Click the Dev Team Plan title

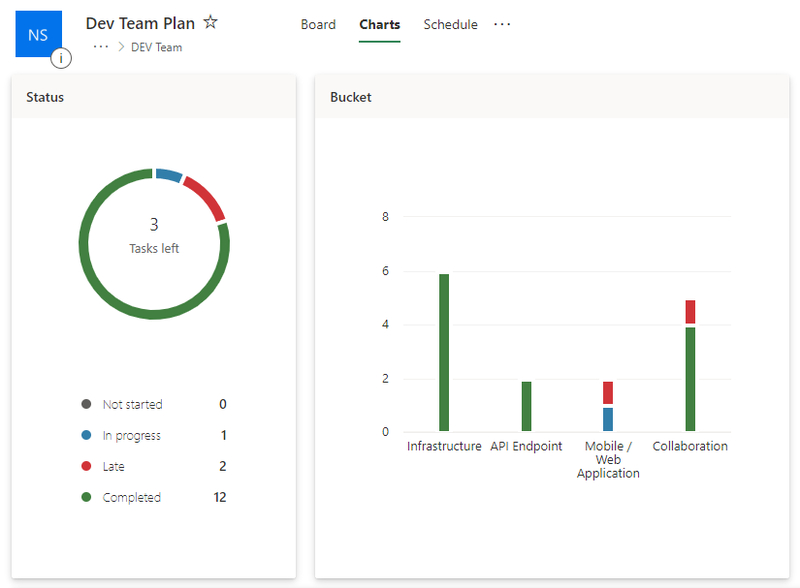pos(140,23)
